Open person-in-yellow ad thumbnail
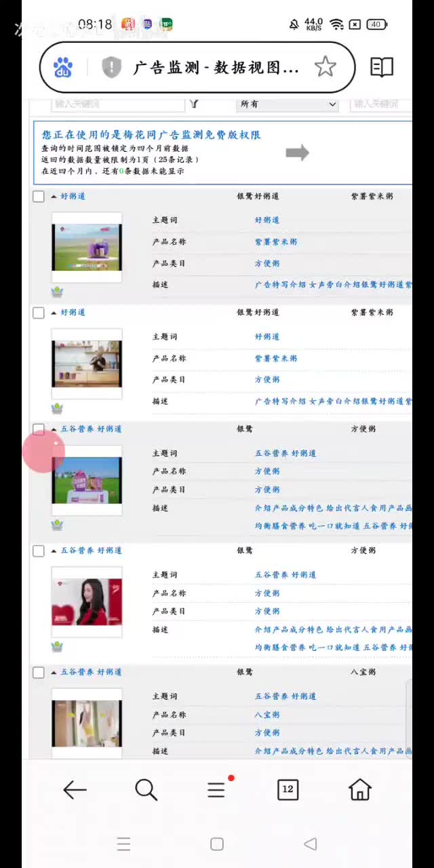Viewport: 434px width, 868px height. [87, 724]
